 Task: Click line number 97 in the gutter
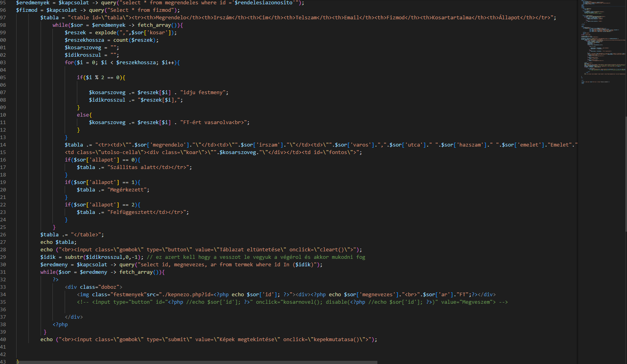point(3,18)
